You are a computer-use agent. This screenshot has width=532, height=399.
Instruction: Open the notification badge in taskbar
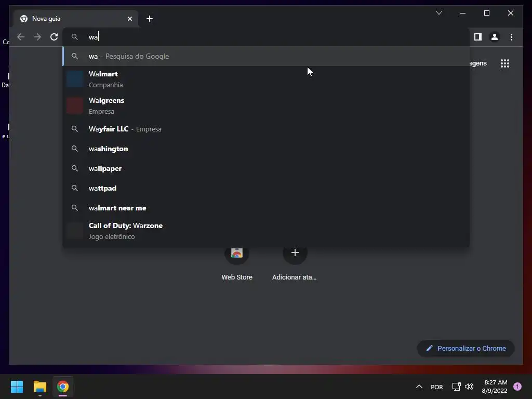(x=517, y=387)
